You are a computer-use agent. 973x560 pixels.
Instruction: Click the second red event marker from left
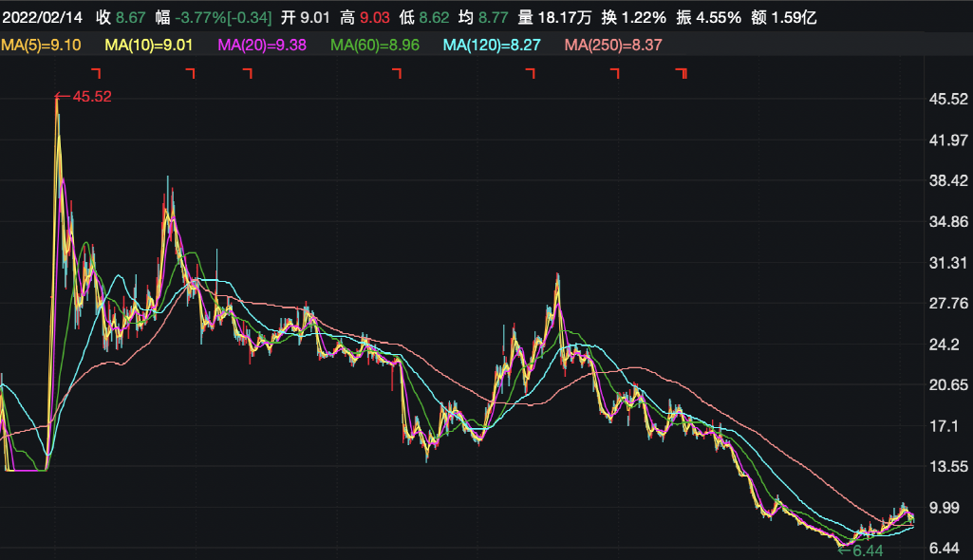click(190, 73)
